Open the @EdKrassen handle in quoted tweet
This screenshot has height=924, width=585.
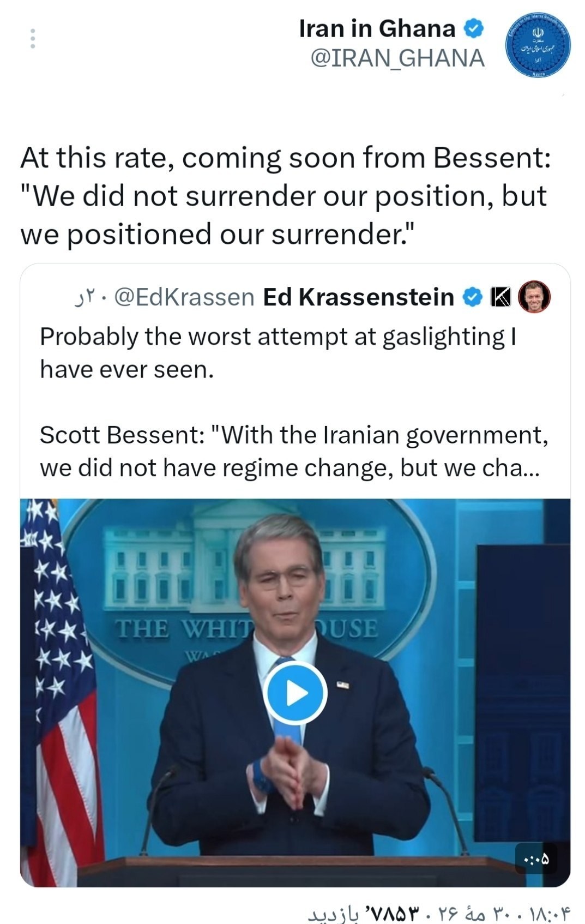[x=185, y=297]
